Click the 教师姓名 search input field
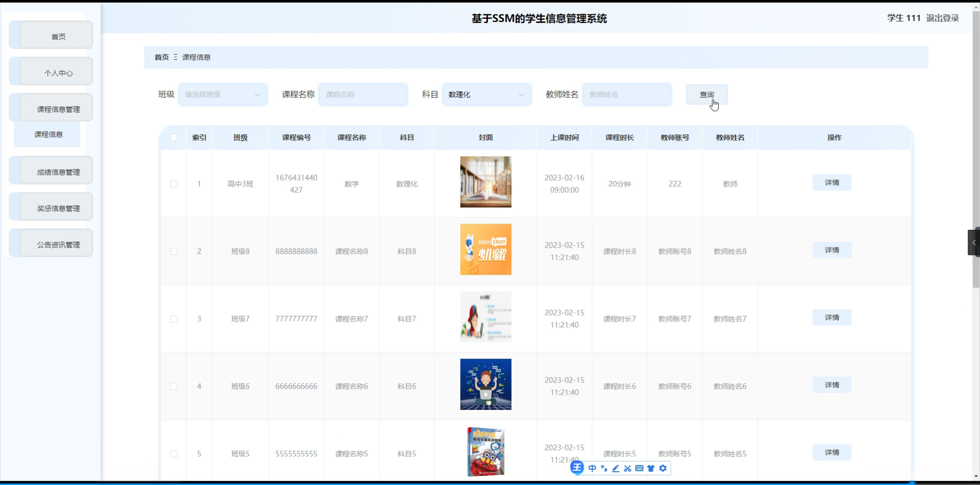 click(627, 94)
